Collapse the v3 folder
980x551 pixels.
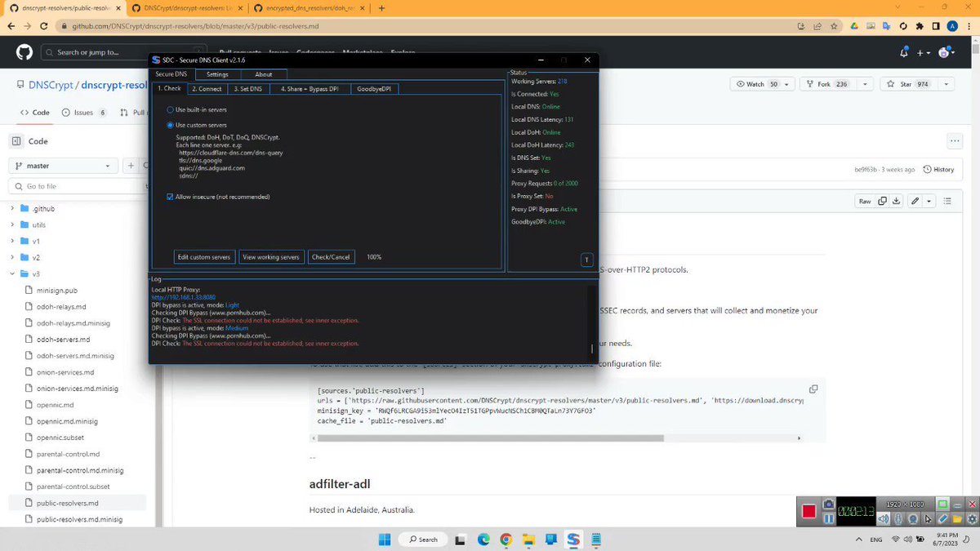[13, 274]
